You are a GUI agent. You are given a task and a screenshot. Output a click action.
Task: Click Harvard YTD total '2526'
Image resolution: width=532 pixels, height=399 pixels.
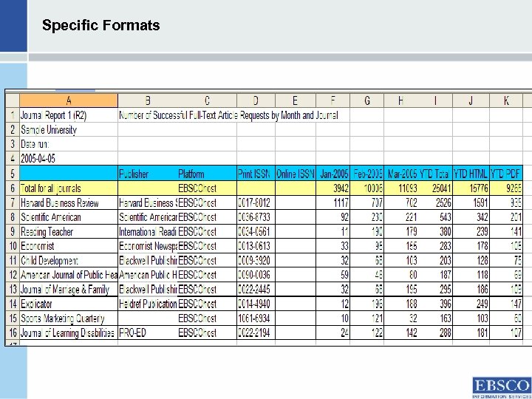(435, 203)
